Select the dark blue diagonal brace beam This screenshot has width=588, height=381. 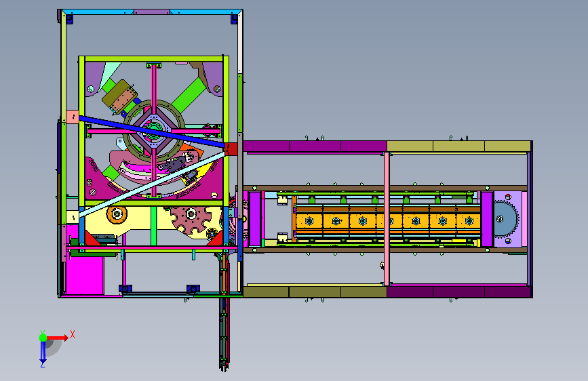coord(152,132)
